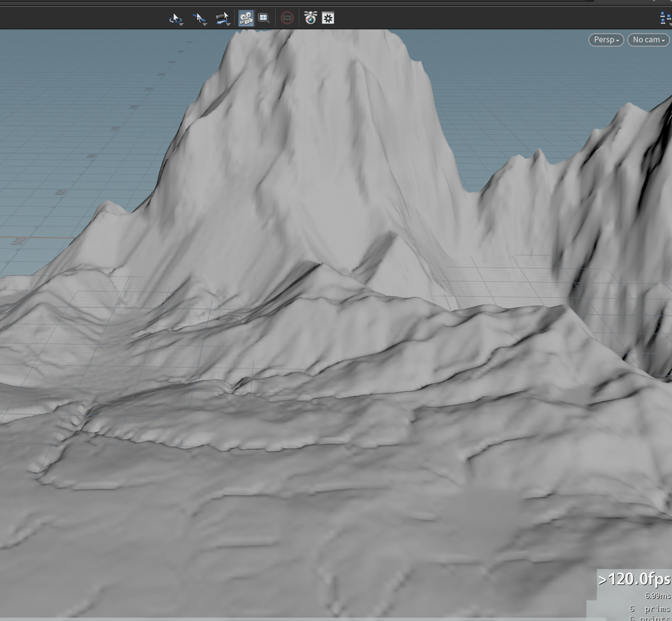Click the 6.99ms frame time text

pyautogui.click(x=658, y=596)
